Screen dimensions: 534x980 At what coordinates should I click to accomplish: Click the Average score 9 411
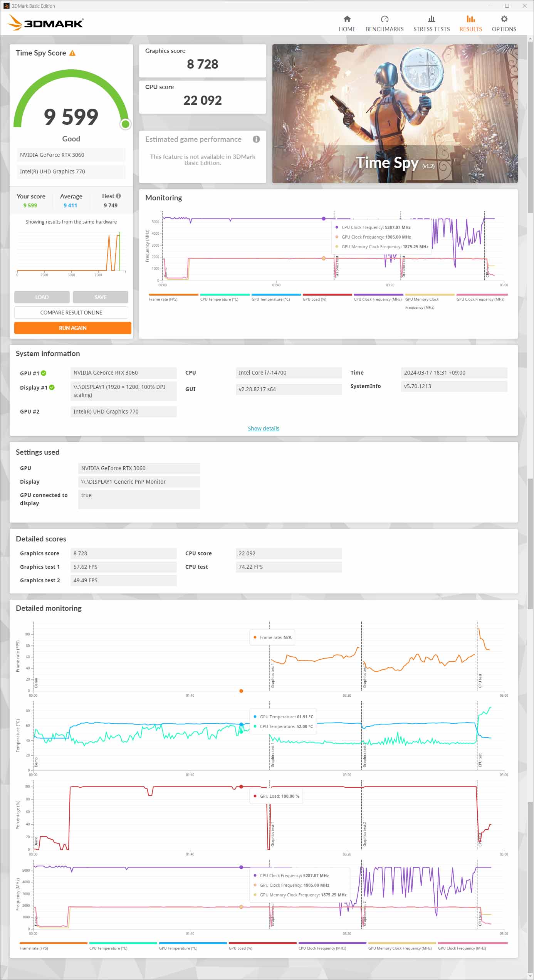(x=71, y=205)
